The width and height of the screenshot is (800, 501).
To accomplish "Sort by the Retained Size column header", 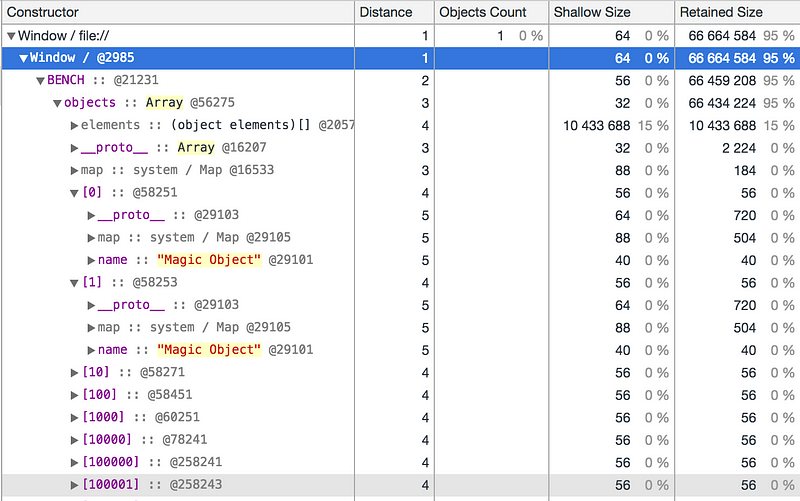I will click(x=737, y=12).
